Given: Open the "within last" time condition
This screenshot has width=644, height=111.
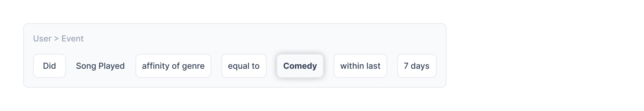Looking at the screenshot, I should (360, 66).
